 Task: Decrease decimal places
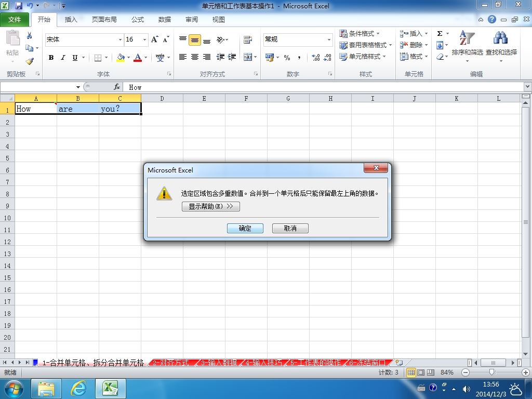coord(327,57)
